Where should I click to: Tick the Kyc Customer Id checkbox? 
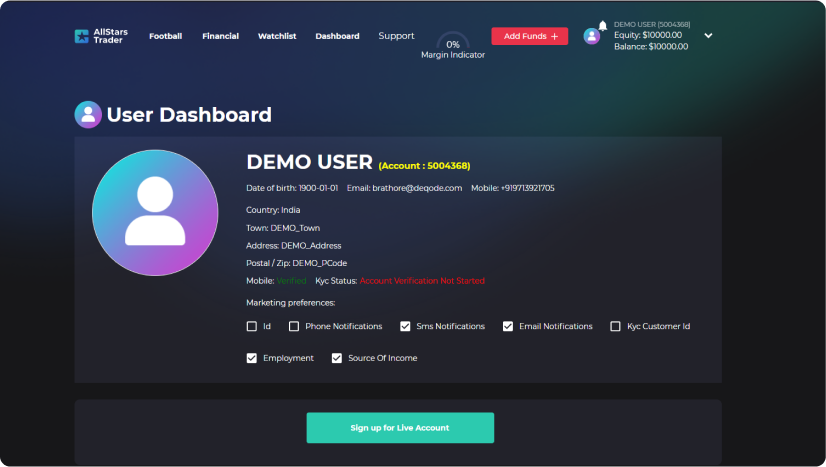[615, 326]
